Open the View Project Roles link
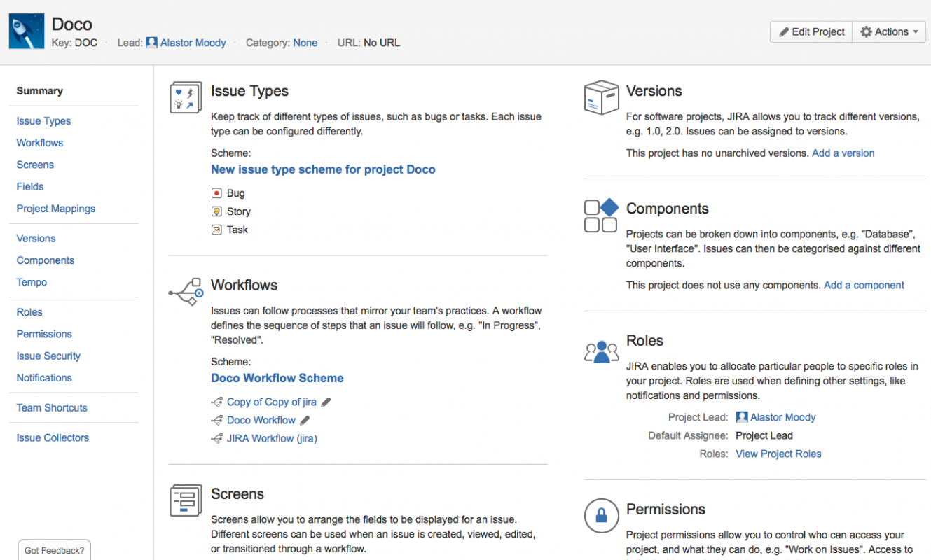Screen dimensions: 931x560 point(778,454)
